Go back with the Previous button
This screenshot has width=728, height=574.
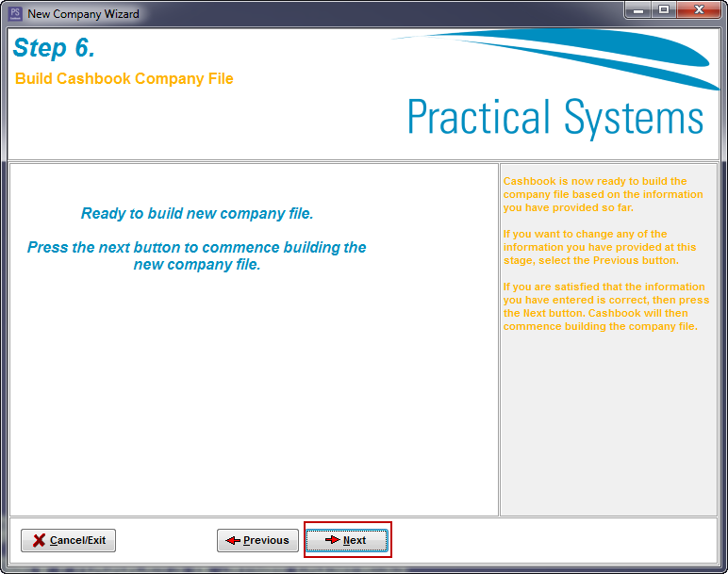257,540
